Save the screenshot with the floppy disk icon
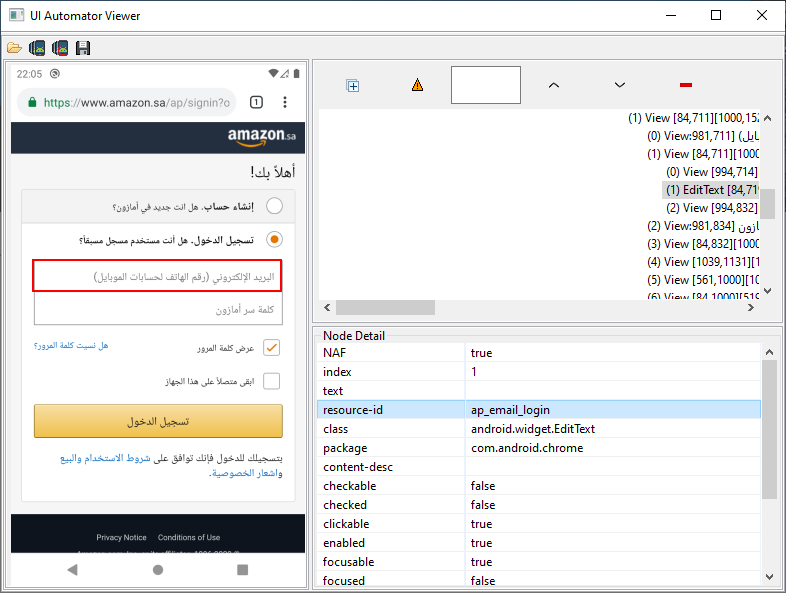786x593 pixels. (x=83, y=48)
